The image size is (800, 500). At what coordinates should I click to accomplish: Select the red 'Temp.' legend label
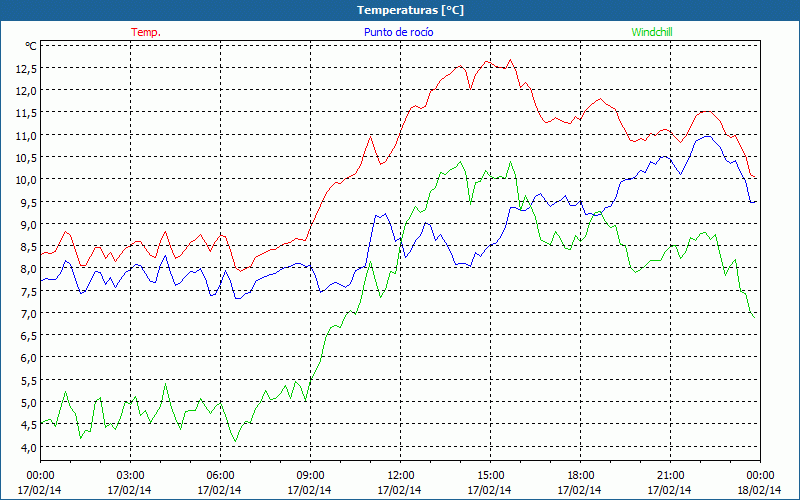[x=146, y=32]
